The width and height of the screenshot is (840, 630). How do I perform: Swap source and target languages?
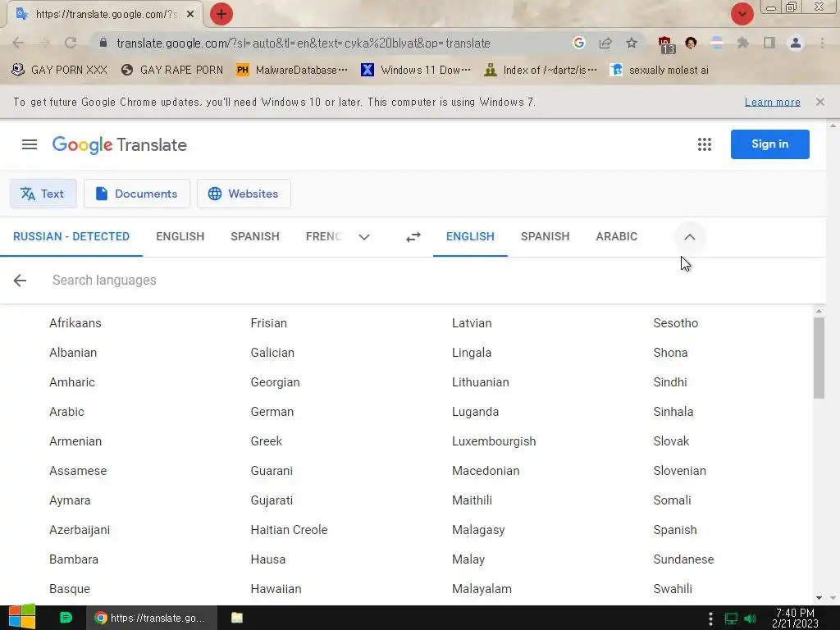pos(413,237)
